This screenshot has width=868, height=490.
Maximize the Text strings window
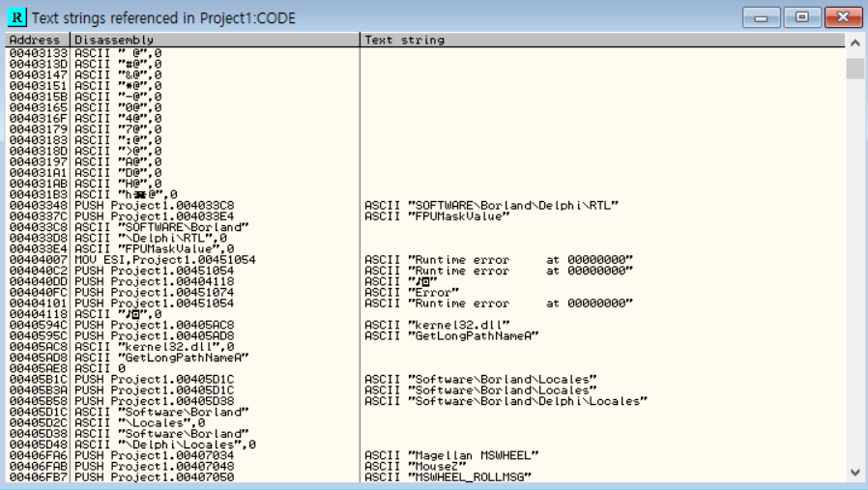pos(801,17)
